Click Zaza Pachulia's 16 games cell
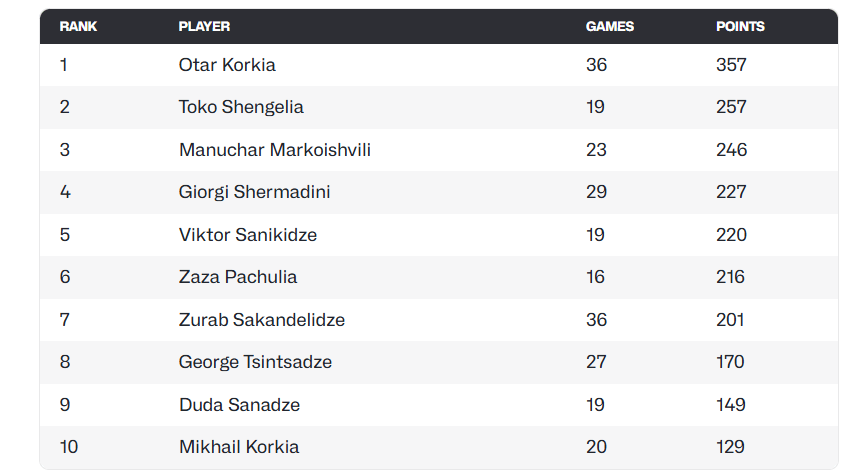 click(596, 277)
